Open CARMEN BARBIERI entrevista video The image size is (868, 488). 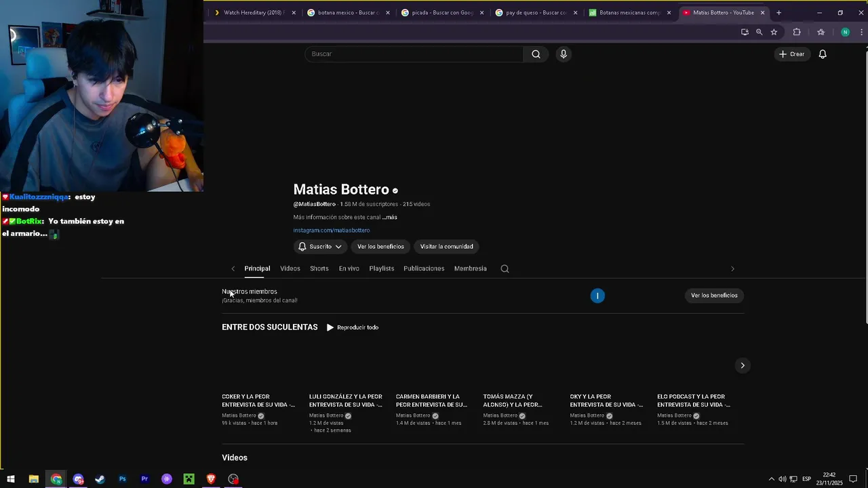(432, 401)
